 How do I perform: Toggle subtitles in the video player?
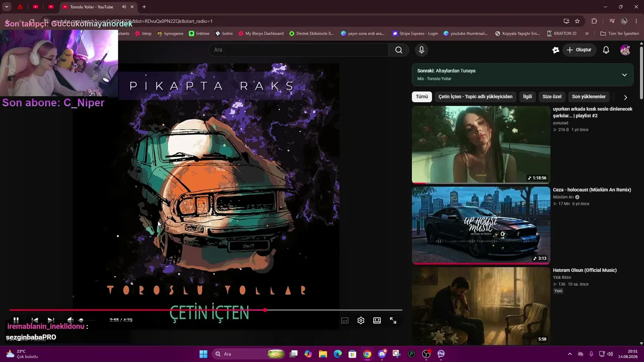(x=345, y=320)
